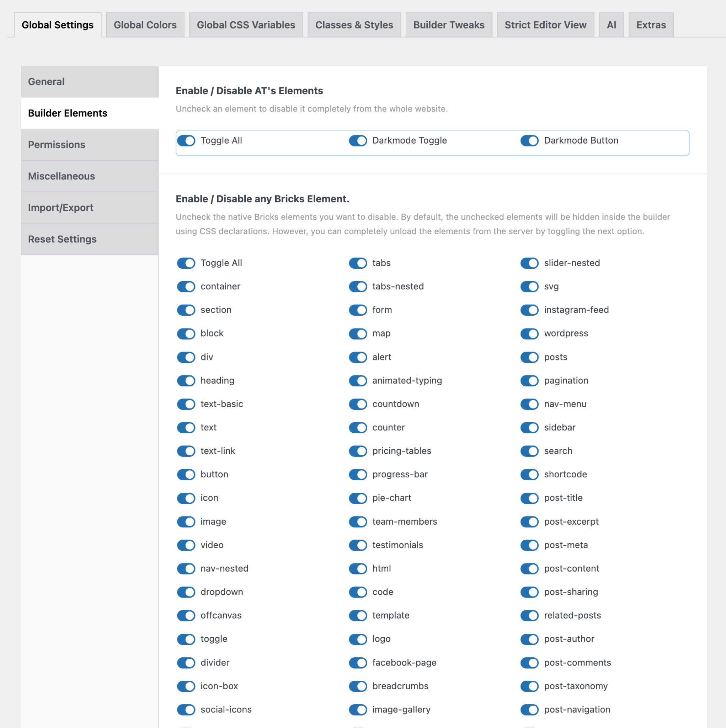
Task: Disable the map element
Action: coord(358,333)
